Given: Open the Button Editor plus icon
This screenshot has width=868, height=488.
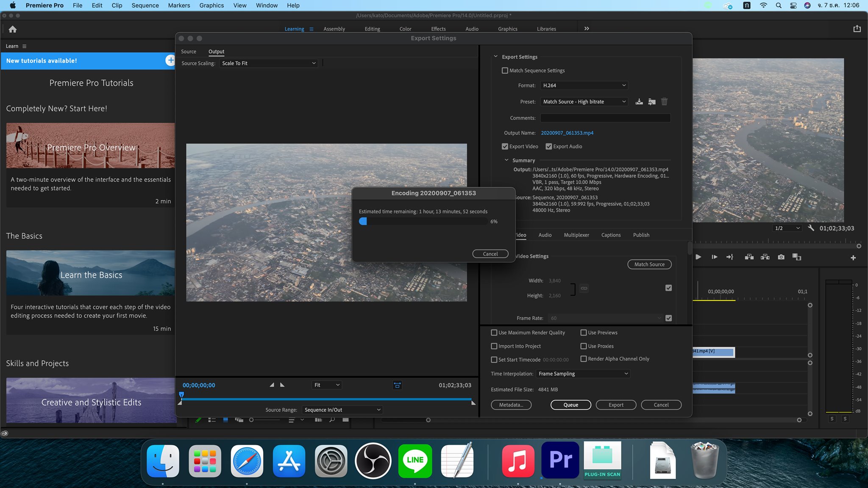Looking at the screenshot, I should pyautogui.click(x=853, y=258).
